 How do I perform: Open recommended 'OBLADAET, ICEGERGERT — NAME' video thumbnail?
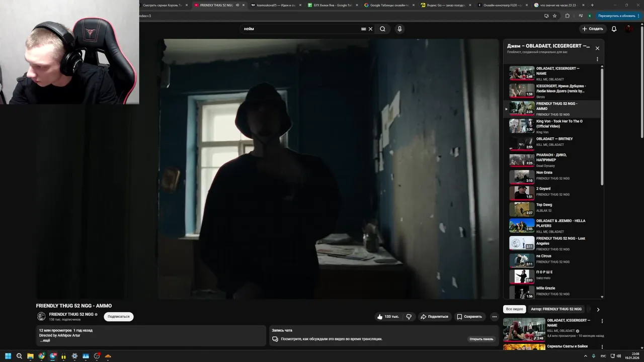click(x=524, y=329)
